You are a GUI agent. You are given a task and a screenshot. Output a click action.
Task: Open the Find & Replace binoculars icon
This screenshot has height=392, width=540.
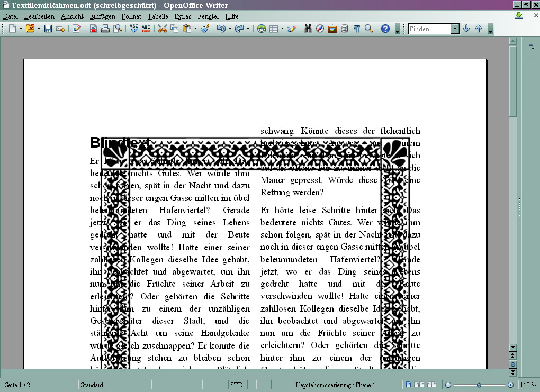pyautogui.click(x=308, y=29)
